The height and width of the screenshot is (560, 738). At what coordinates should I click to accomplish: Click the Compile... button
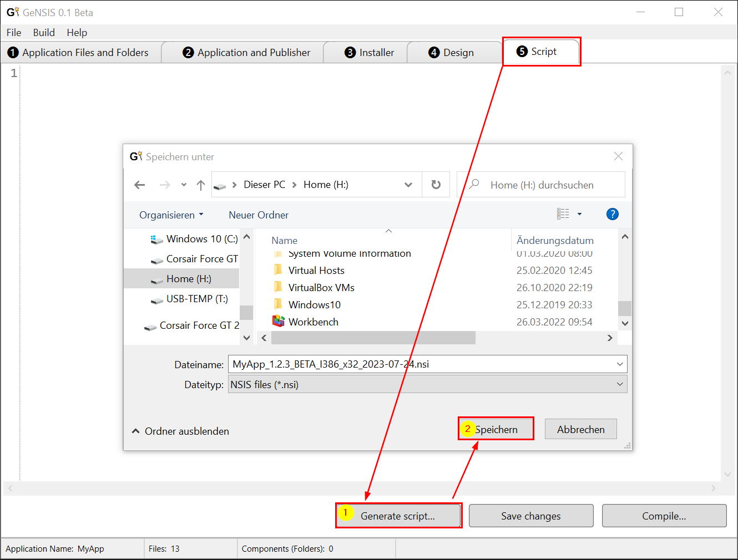point(664,516)
